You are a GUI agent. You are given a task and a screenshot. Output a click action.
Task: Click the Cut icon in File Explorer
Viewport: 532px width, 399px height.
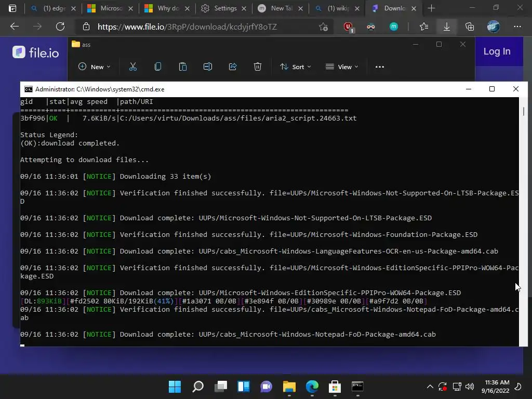click(x=133, y=67)
